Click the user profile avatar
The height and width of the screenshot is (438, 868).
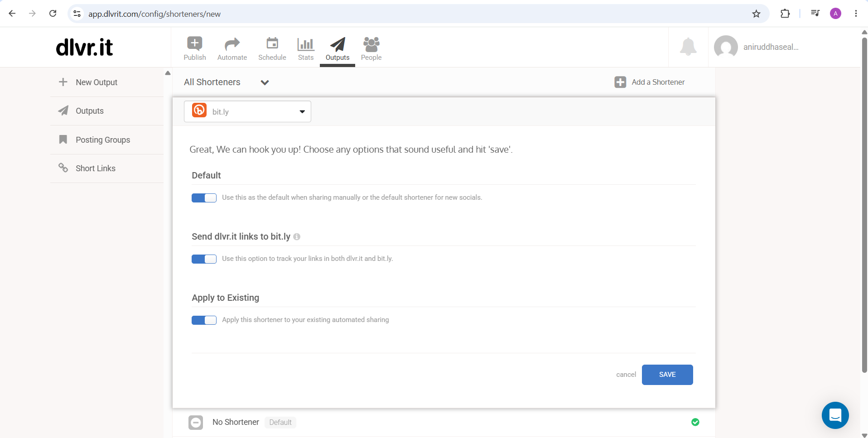click(x=726, y=47)
